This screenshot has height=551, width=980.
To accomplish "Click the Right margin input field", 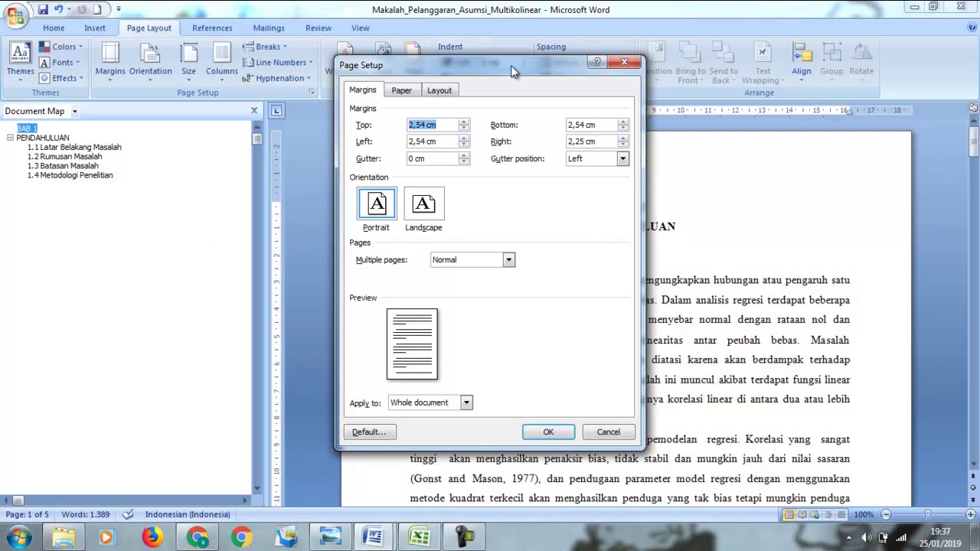I will (591, 142).
